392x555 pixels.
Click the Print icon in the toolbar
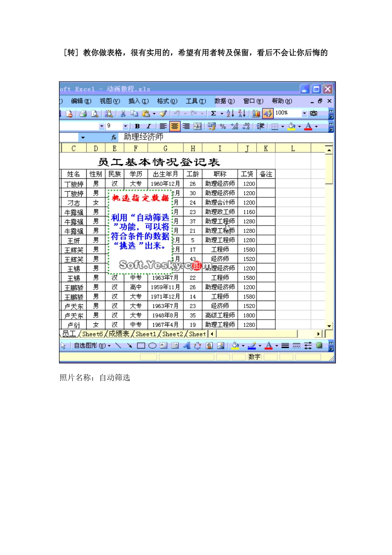click(x=83, y=114)
